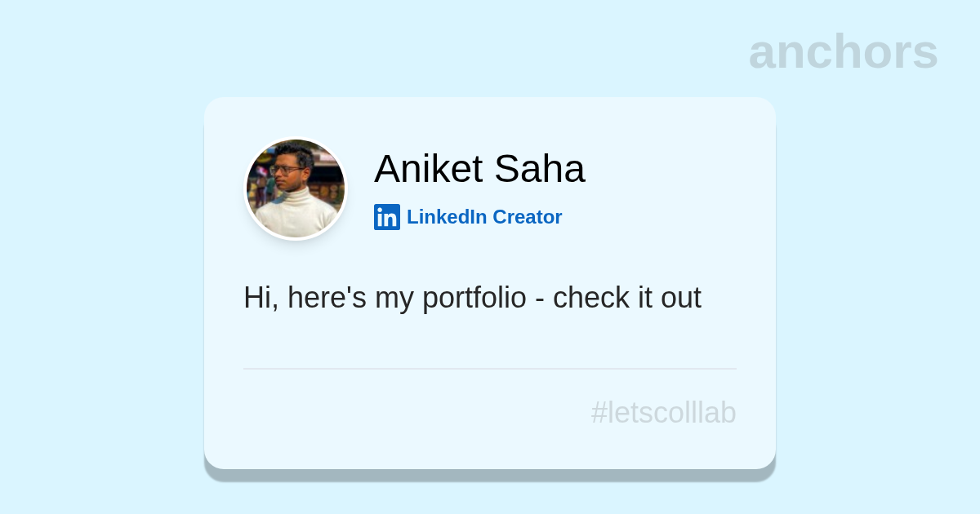Click the white turtleneck in the profile photo
Image resolution: width=980 pixels, height=514 pixels.
tap(296, 216)
